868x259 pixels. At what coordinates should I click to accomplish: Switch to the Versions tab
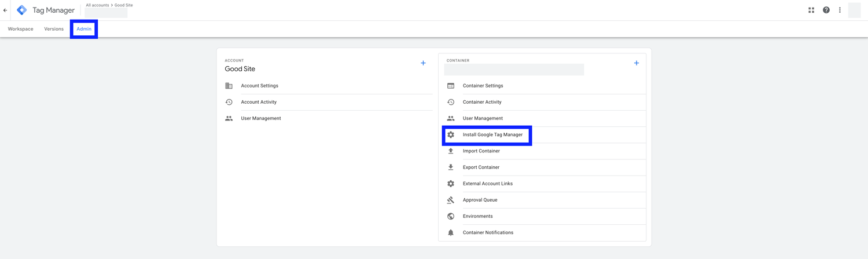click(x=54, y=29)
